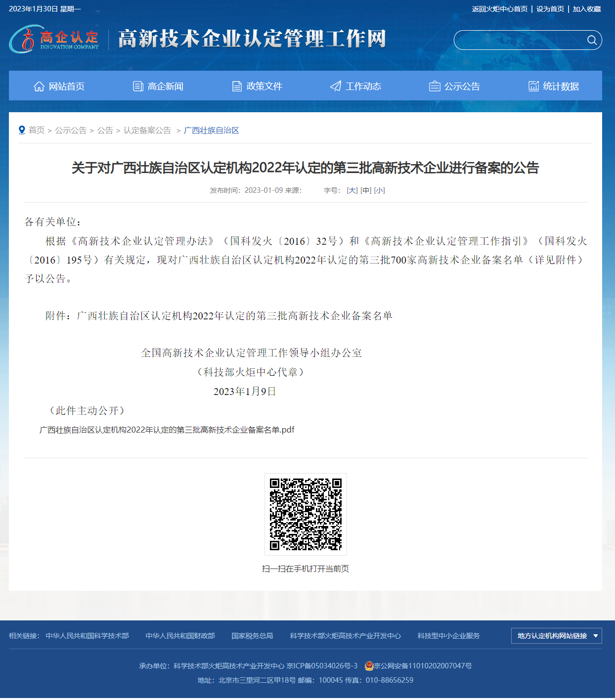The height and width of the screenshot is (700, 615).
Task: Click the QR code image
Action: (306, 514)
